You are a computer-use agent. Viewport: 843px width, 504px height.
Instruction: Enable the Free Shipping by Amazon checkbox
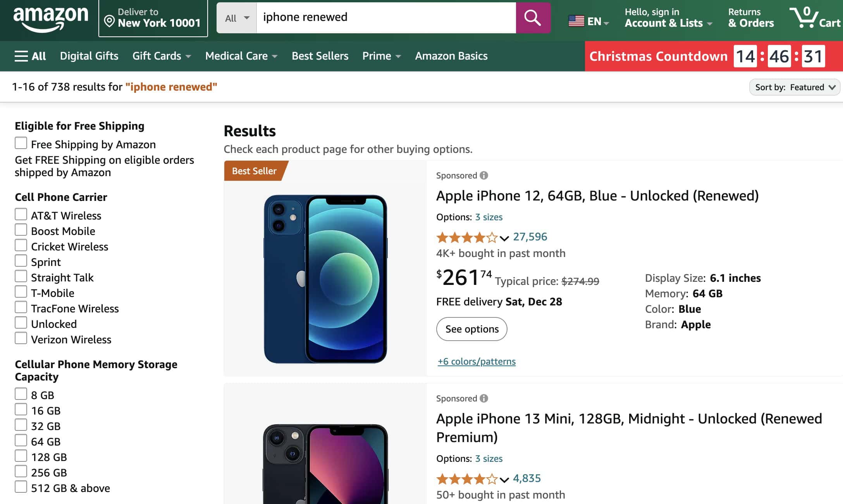(21, 143)
